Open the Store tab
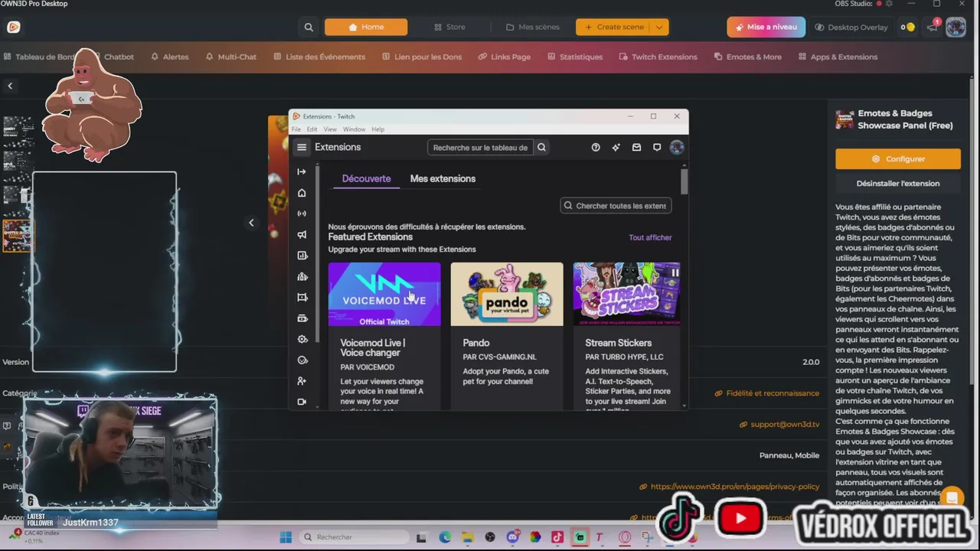The width and height of the screenshot is (980, 551). coord(449,28)
